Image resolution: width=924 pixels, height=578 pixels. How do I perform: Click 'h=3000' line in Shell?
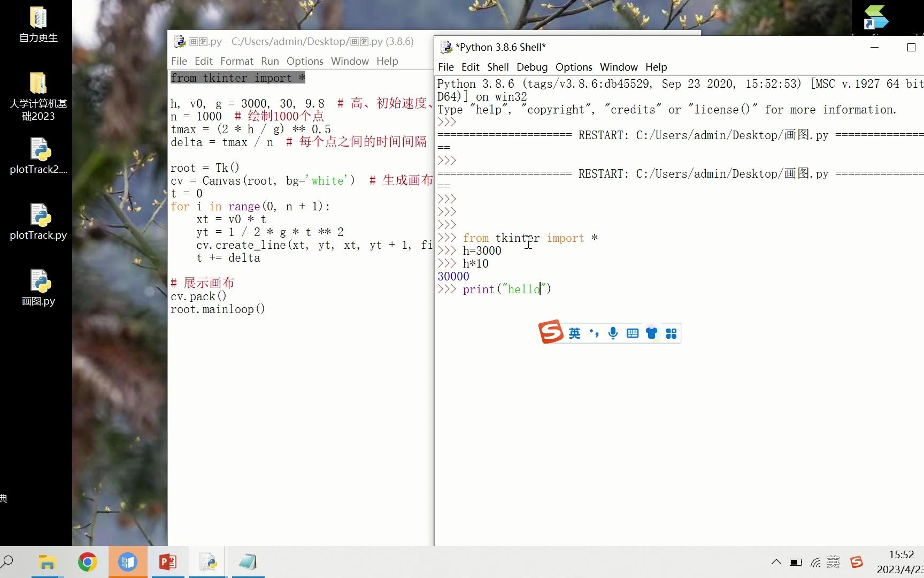coord(482,251)
